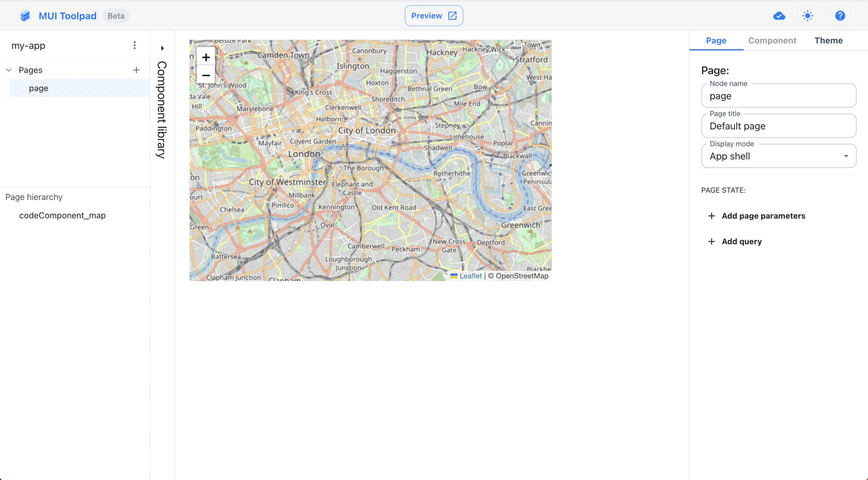Image resolution: width=868 pixels, height=480 pixels.
Task: Click the MUI Toolpad logo
Action: click(25, 15)
